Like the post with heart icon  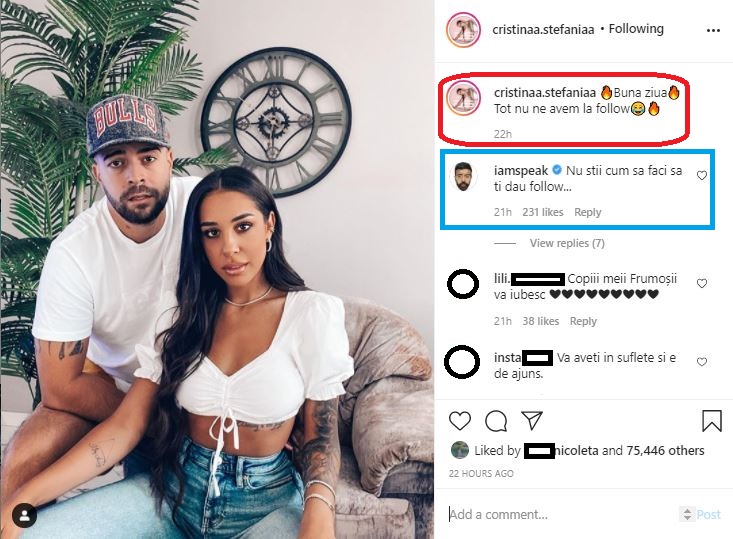pos(460,421)
